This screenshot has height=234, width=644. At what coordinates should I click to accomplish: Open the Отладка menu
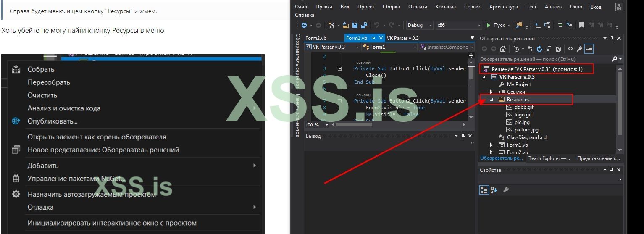(x=418, y=7)
